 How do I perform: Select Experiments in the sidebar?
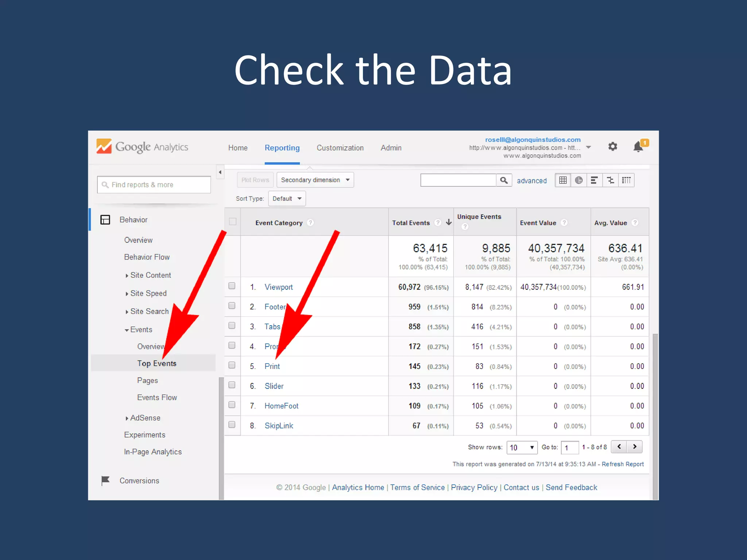pyautogui.click(x=145, y=435)
